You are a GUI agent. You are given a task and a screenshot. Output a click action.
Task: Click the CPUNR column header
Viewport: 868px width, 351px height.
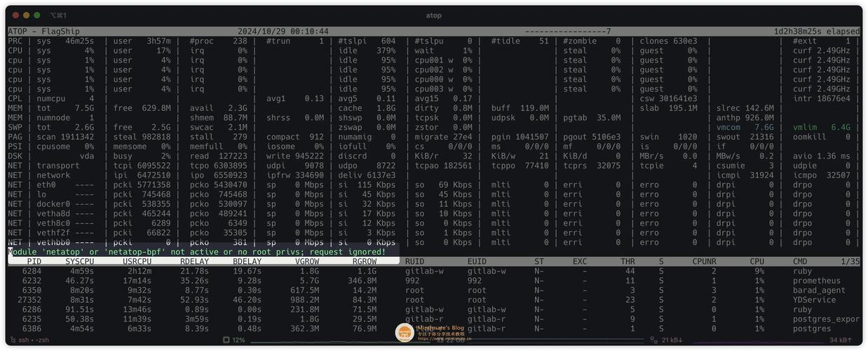tap(705, 261)
